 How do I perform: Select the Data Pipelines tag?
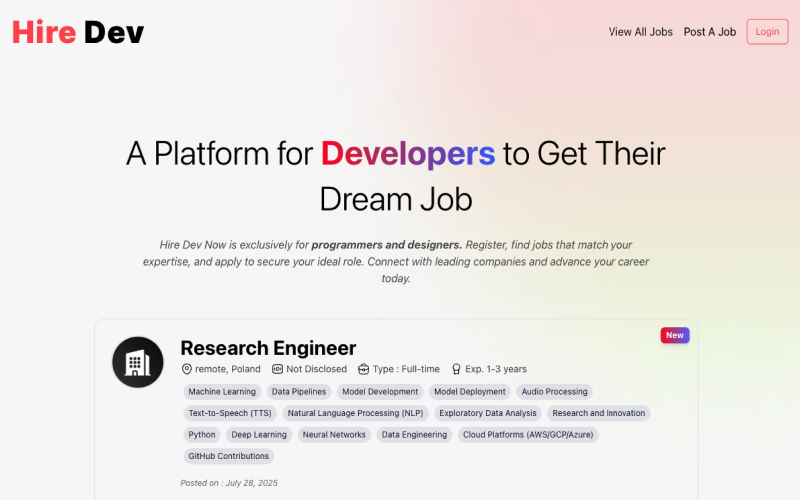pos(299,392)
